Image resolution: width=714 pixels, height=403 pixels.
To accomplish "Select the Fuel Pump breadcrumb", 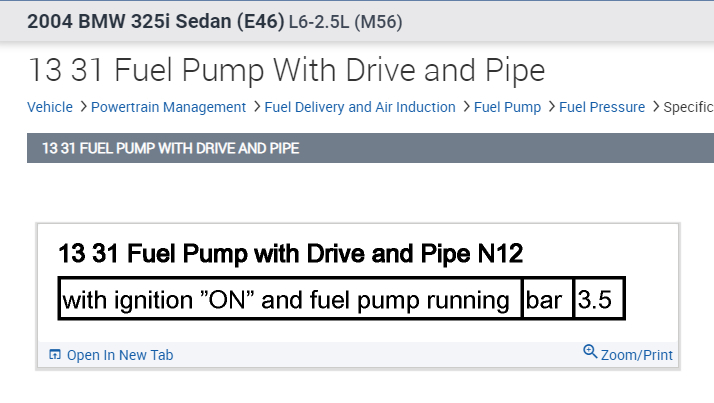I will pyautogui.click(x=507, y=107).
